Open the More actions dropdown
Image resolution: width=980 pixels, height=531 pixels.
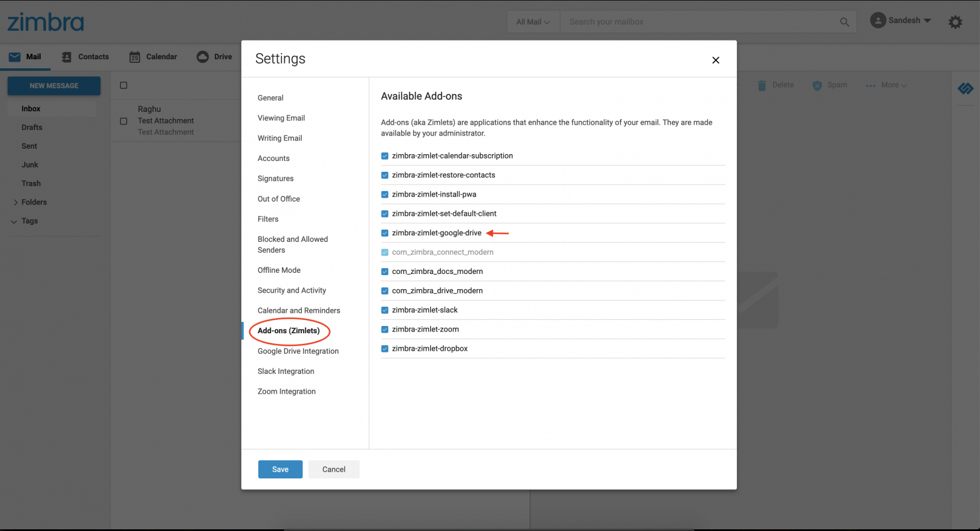click(x=894, y=85)
